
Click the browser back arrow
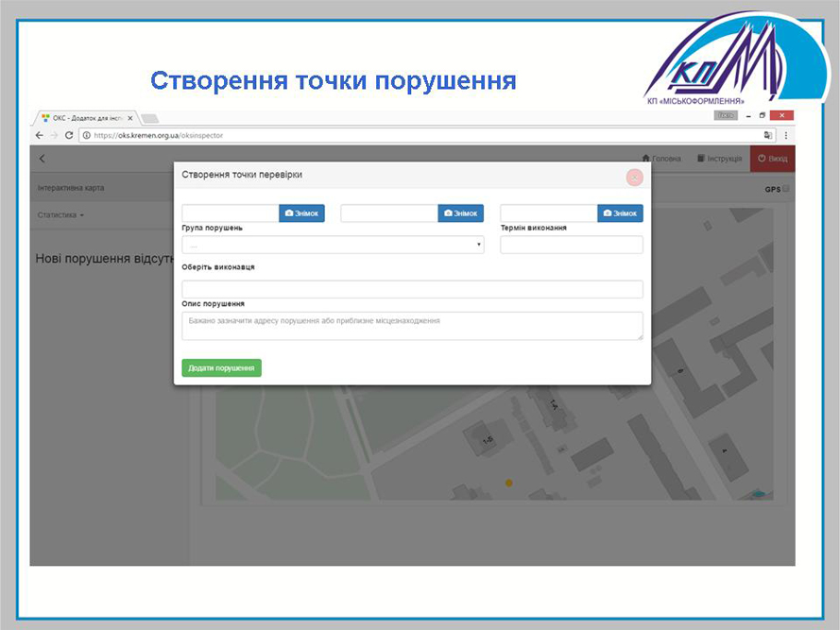click(x=40, y=135)
